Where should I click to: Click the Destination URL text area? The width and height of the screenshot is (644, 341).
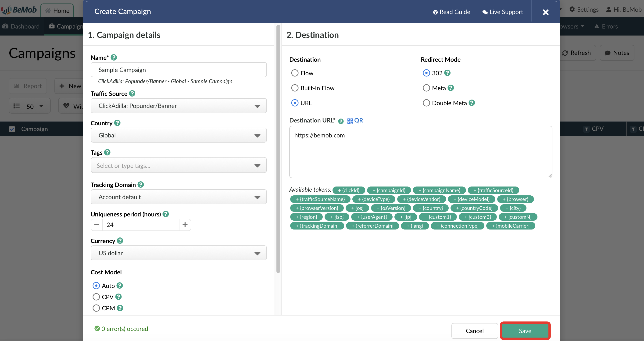point(421,152)
